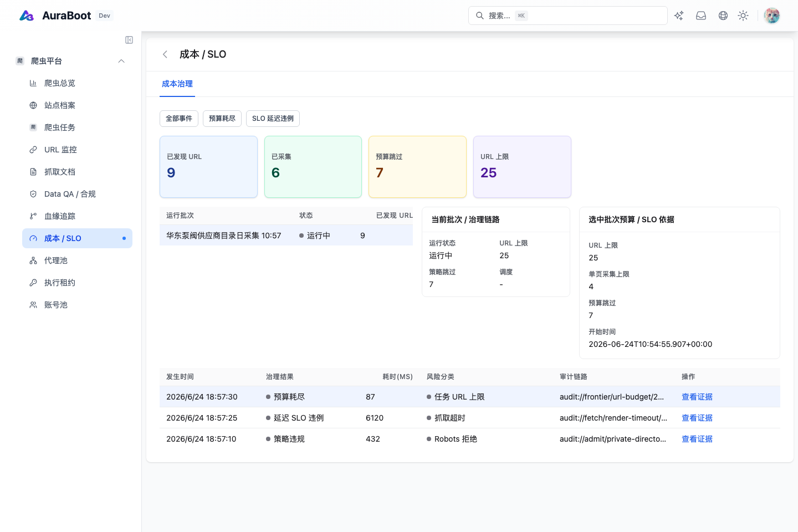The image size is (798, 532).
Task: Click the 6120 duration value
Action: [375, 418]
